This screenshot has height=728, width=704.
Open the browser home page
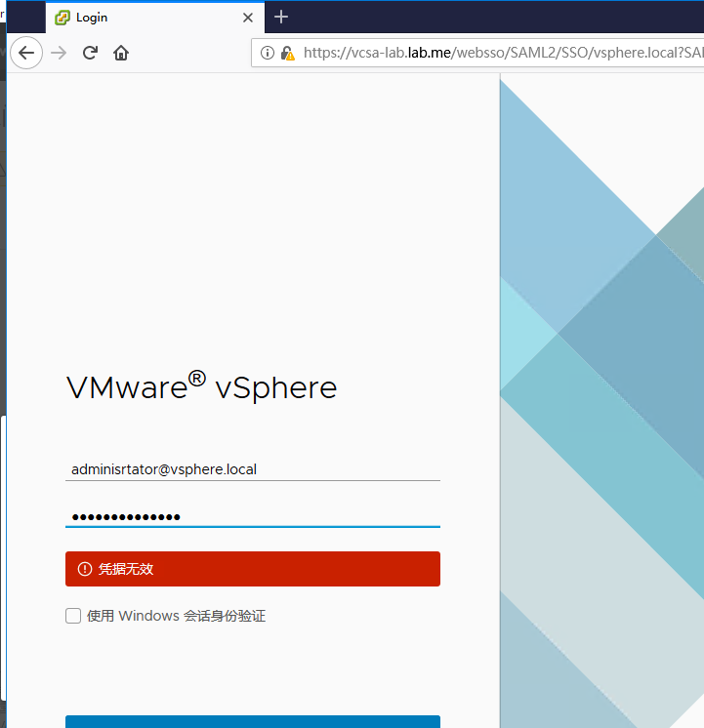click(x=121, y=53)
